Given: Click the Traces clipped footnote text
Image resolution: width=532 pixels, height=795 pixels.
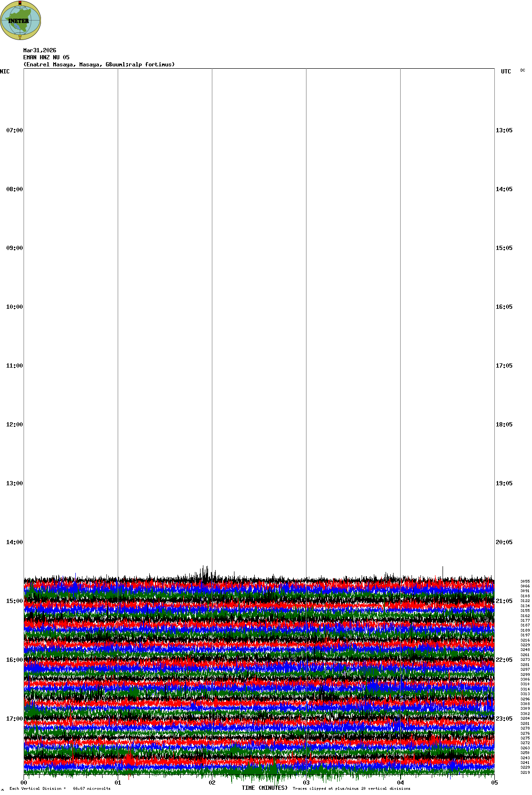Looking at the screenshot, I should (351, 788).
